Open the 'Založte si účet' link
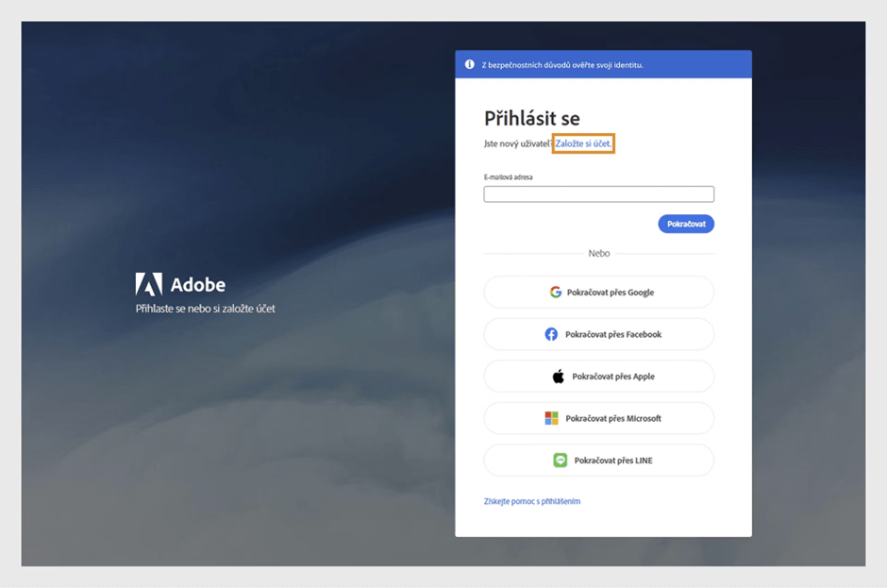Screen dimensions: 887x588 click(x=582, y=143)
